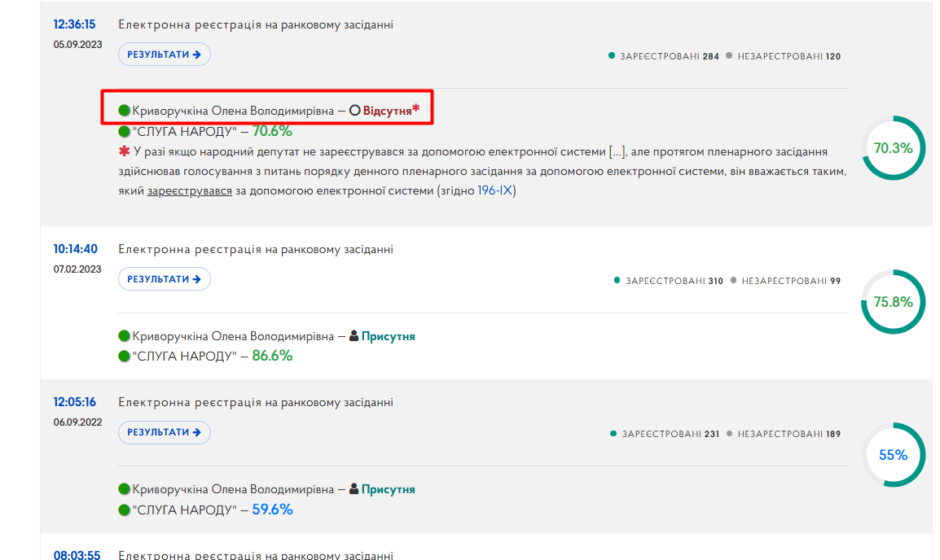Click the 12:05:16 timestamp link
940x560 pixels.
pos(74,402)
